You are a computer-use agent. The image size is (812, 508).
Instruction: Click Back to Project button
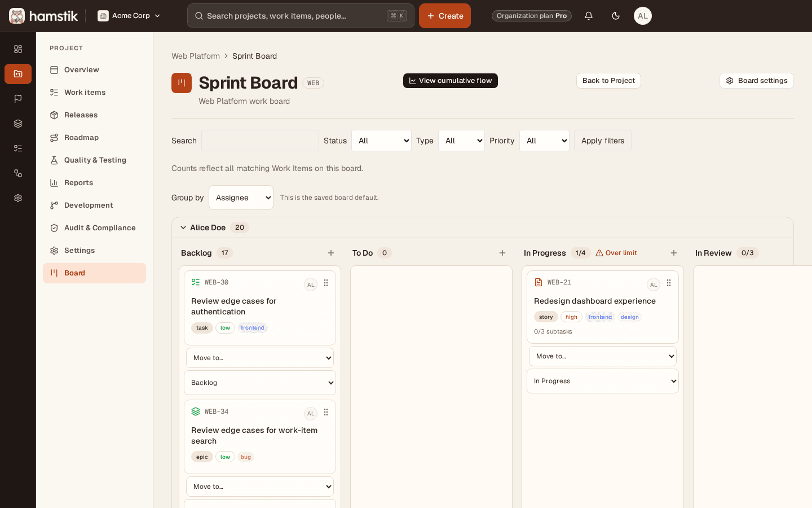[x=608, y=81]
